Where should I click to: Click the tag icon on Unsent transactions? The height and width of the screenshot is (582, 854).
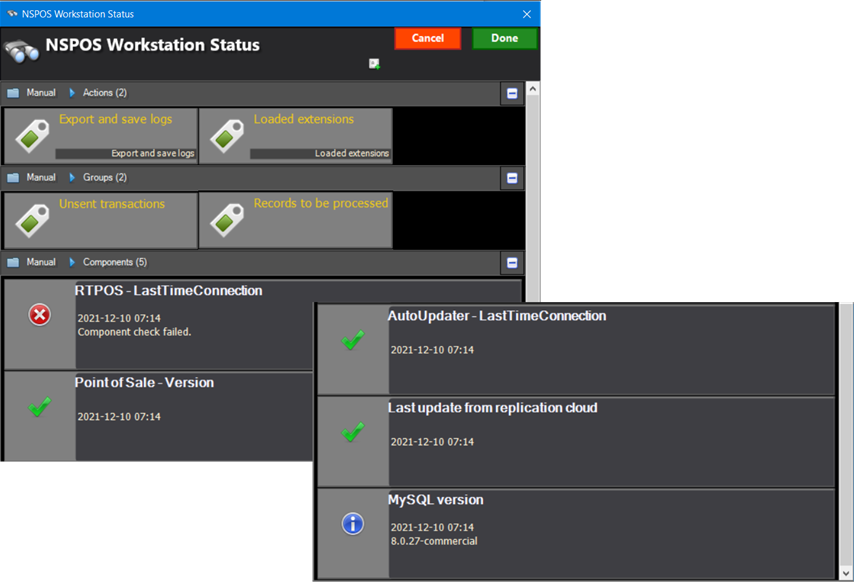coord(32,220)
